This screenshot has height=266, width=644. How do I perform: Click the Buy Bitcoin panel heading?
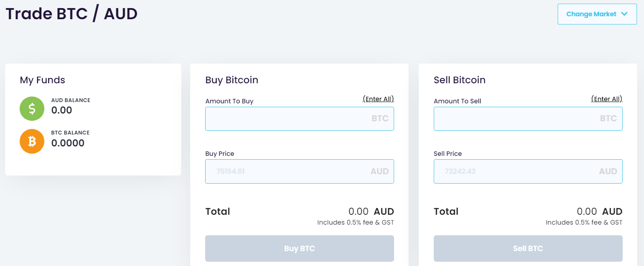click(x=232, y=80)
